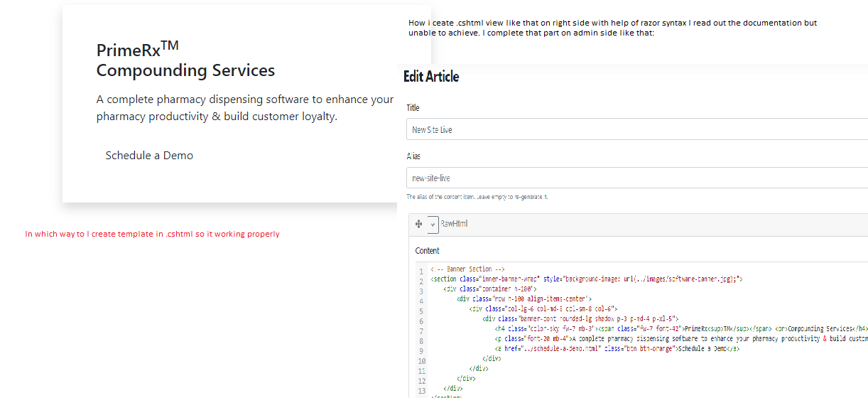Image resolution: width=868 pixels, height=398 pixels.
Task: Click the alias hint text about re-generating
Action: tap(477, 197)
